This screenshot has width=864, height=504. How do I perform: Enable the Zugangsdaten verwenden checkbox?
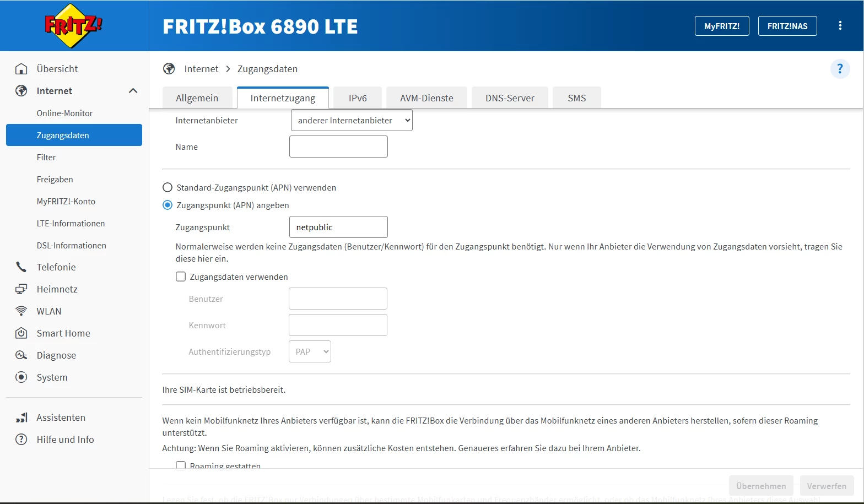coord(181,277)
